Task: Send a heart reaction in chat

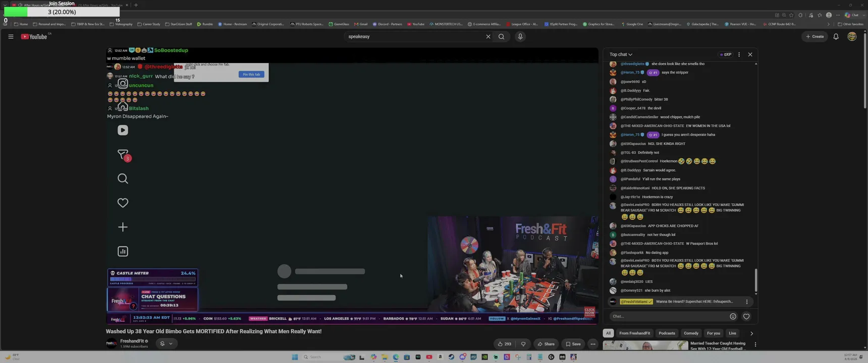Action: pyautogui.click(x=746, y=316)
